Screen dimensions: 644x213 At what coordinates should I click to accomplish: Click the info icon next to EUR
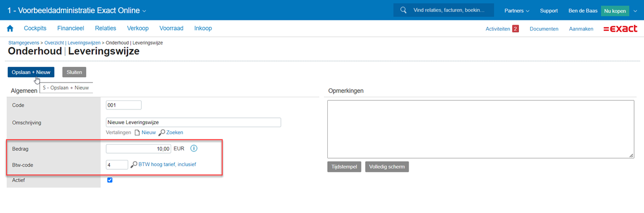(193, 149)
